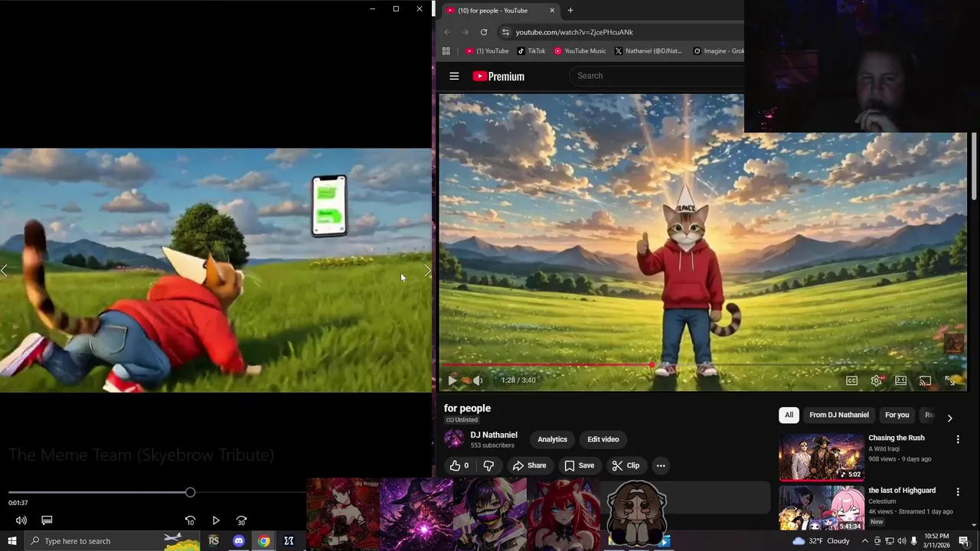Click the Clip button
Image resolution: width=980 pixels, height=551 pixels.
[x=626, y=465]
